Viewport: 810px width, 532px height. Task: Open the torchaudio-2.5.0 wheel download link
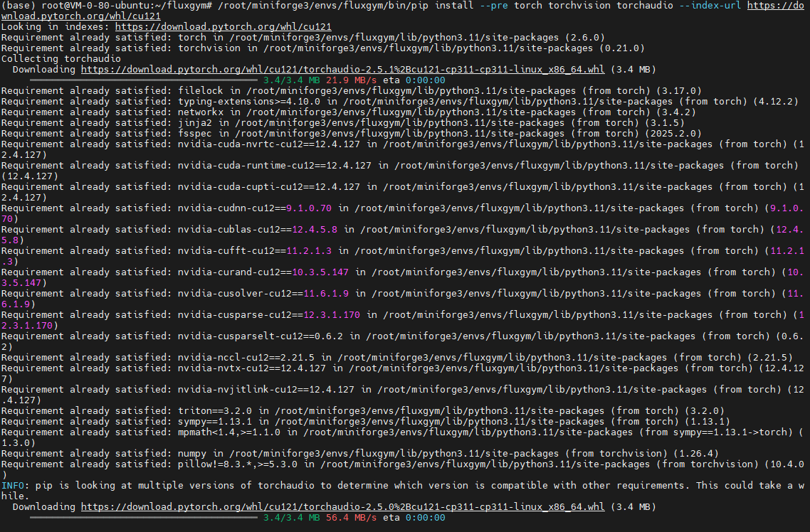tap(342, 506)
